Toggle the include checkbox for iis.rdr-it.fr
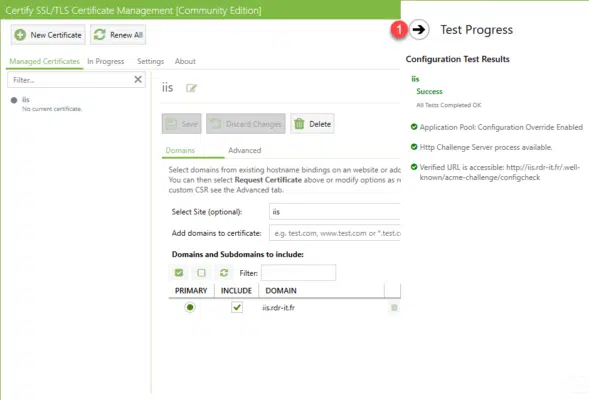The width and height of the screenshot is (589, 400). click(237, 307)
